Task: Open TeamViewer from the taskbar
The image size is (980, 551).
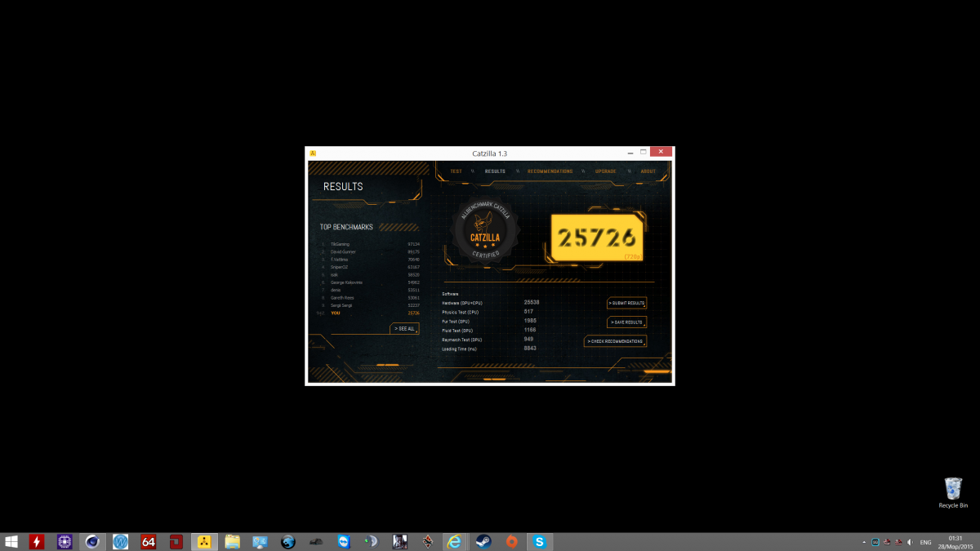Action: pos(344,541)
